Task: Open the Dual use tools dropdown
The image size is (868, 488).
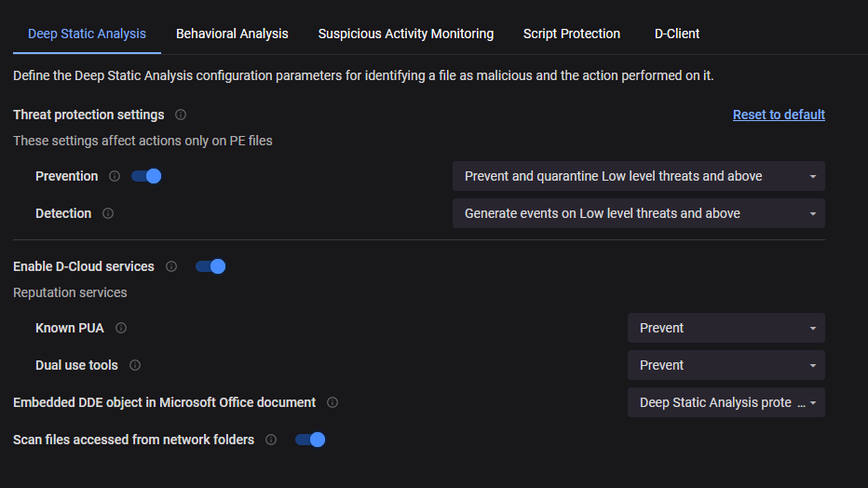Action: click(x=726, y=365)
